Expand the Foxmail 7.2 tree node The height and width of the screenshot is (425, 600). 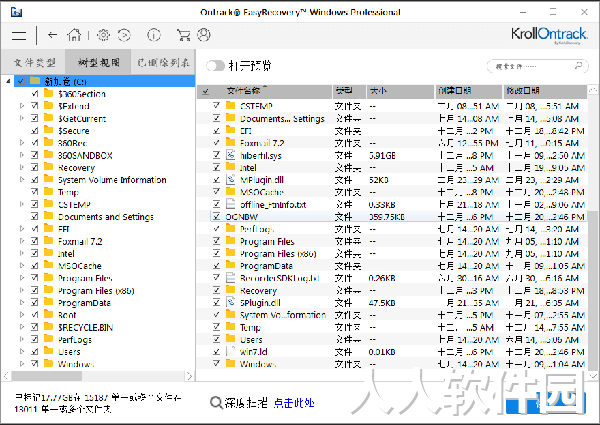pyautogui.click(x=22, y=241)
